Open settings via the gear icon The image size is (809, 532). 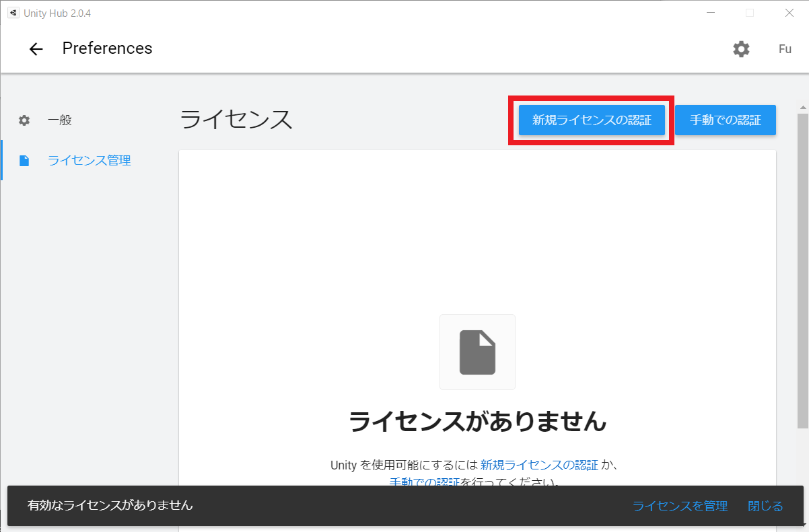[x=741, y=49]
